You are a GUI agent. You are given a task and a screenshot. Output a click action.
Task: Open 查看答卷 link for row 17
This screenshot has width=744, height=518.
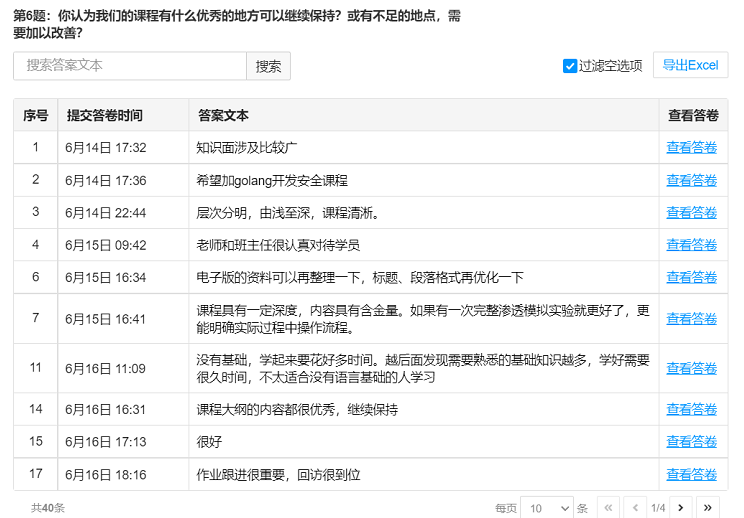(x=691, y=474)
